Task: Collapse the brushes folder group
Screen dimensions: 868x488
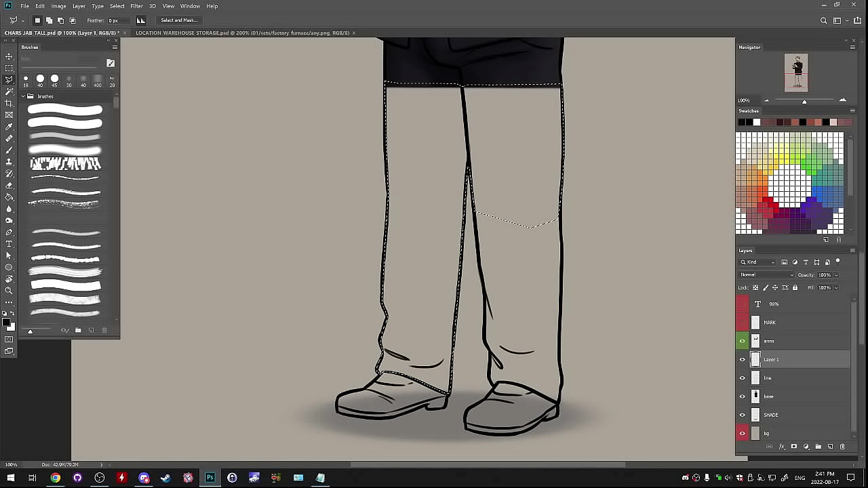Action: click(x=23, y=96)
